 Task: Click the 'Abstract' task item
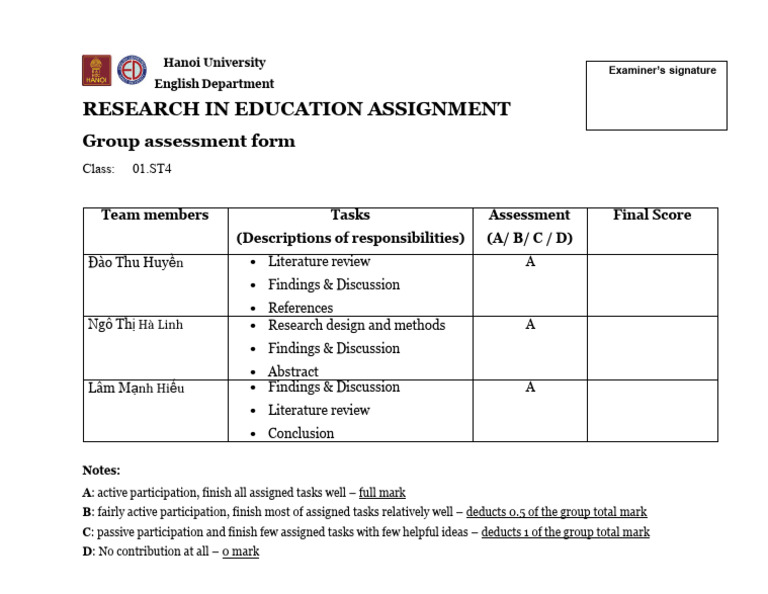tap(293, 371)
